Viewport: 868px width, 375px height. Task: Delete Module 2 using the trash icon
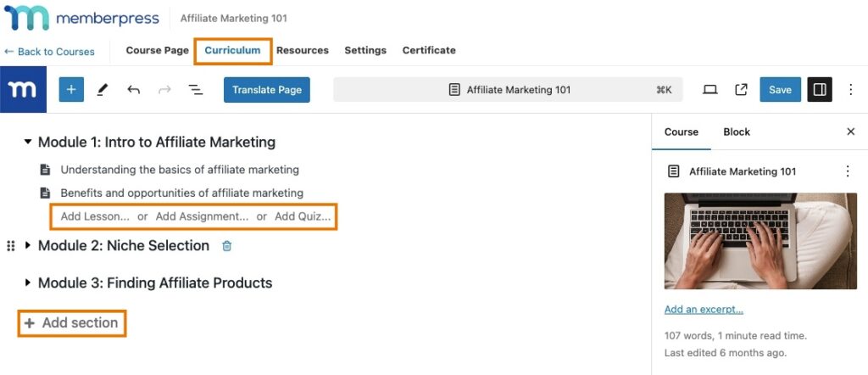click(226, 246)
